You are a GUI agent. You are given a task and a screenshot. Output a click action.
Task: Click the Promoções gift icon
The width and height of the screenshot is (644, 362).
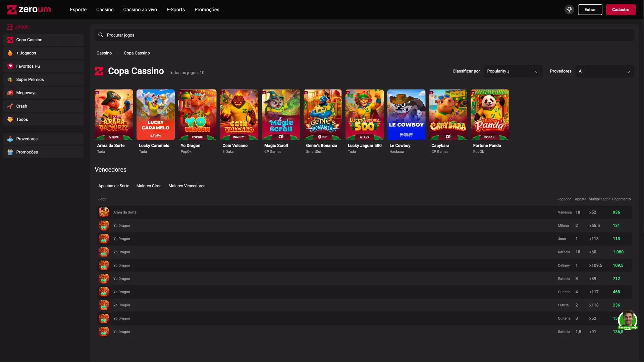pos(10,152)
